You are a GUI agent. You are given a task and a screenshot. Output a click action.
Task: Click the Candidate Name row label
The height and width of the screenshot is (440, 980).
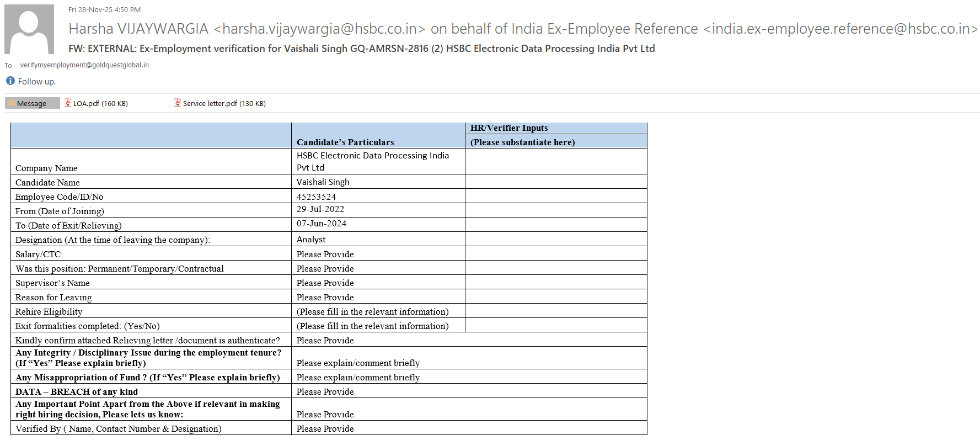click(47, 183)
